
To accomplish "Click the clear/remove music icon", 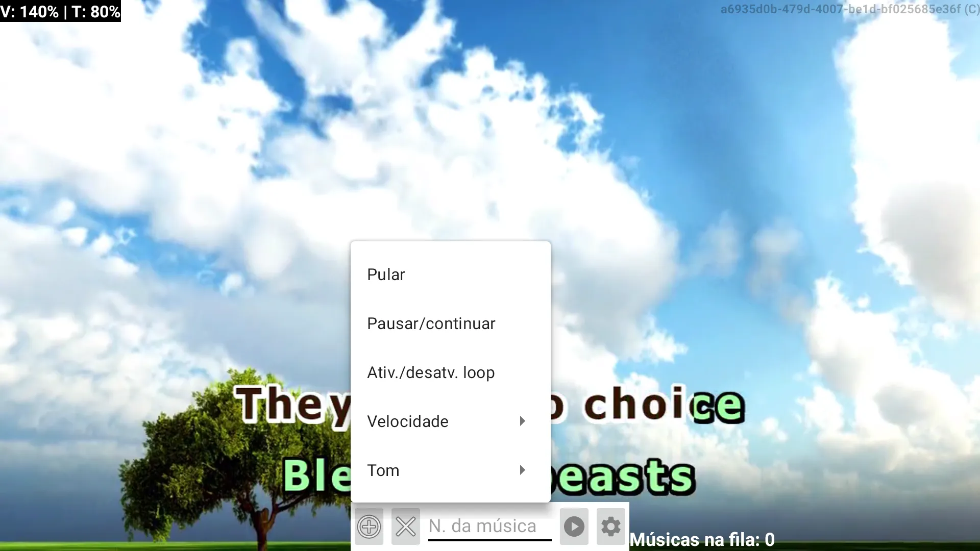I will click(405, 526).
